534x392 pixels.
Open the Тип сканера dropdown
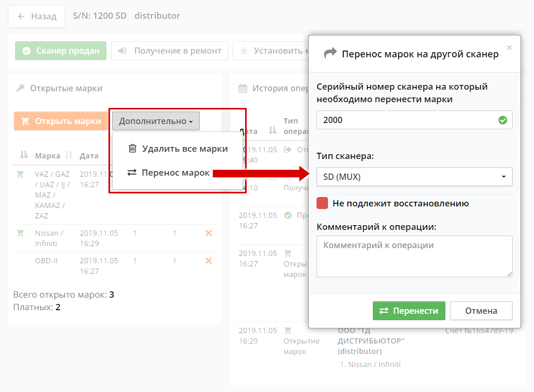(414, 177)
